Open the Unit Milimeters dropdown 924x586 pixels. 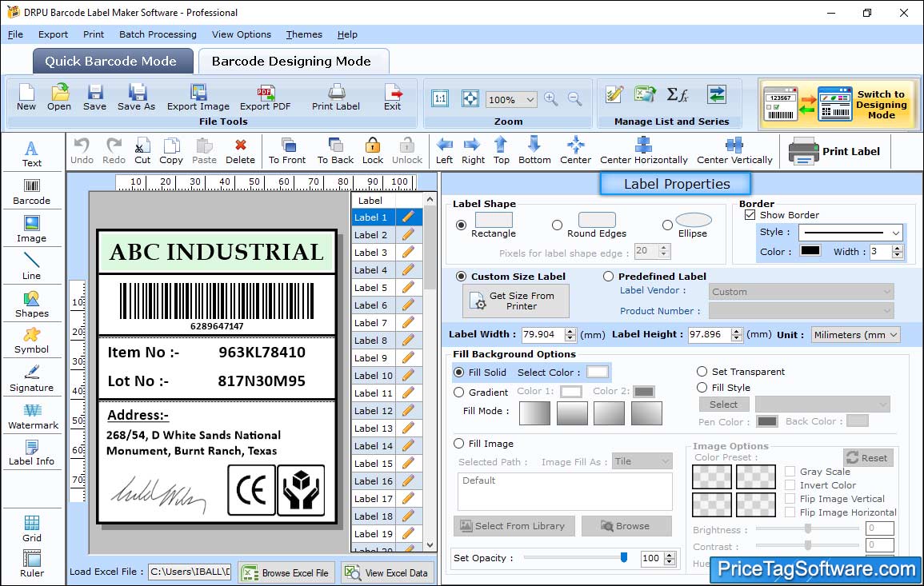tap(855, 334)
